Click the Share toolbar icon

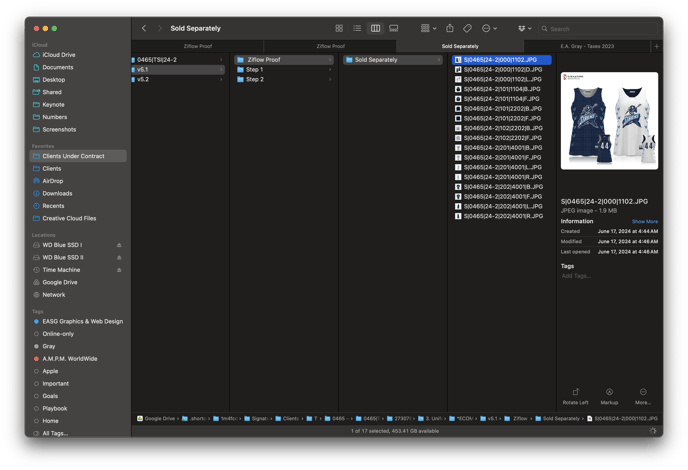pyautogui.click(x=450, y=29)
